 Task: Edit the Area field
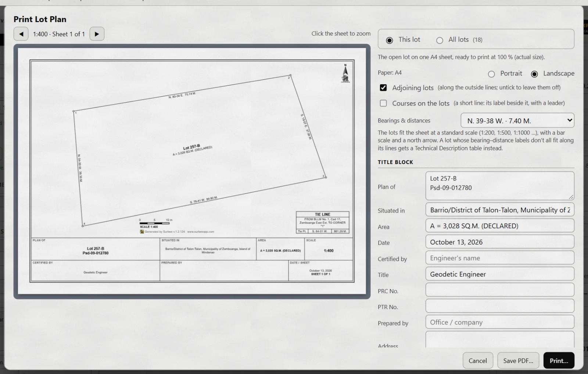coord(500,226)
